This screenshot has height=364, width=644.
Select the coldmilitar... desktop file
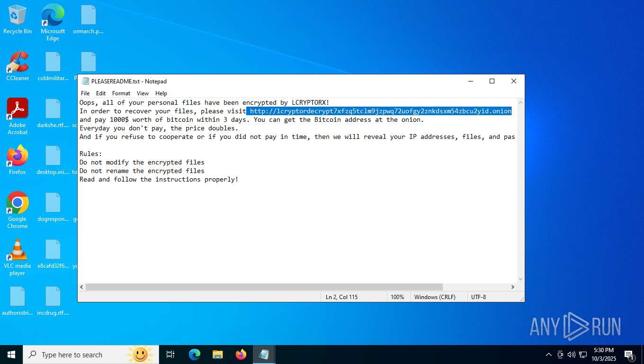(x=53, y=66)
